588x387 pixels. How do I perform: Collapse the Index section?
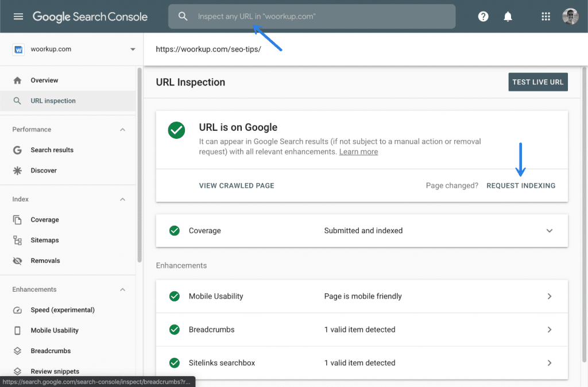click(123, 199)
